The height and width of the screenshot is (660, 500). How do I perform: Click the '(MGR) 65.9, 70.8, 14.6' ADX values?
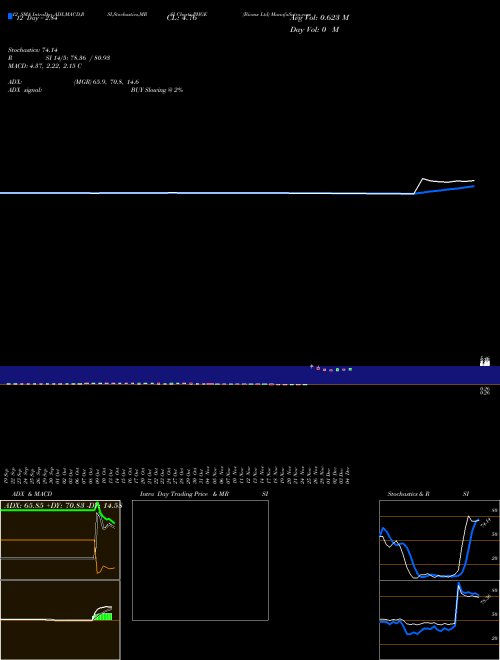coord(106,82)
